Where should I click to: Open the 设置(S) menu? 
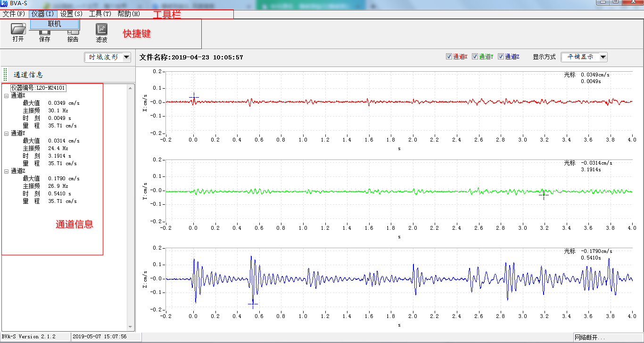click(x=71, y=14)
